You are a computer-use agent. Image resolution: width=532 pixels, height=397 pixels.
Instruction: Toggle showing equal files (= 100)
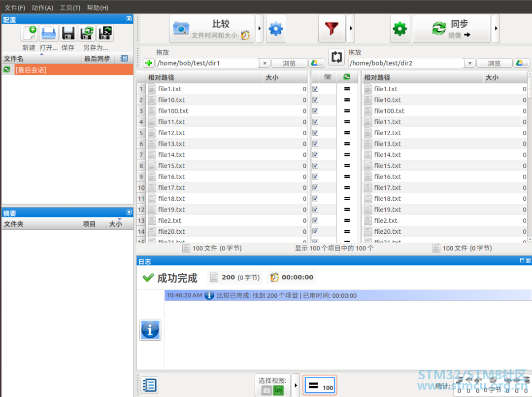(x=320, y=386)
